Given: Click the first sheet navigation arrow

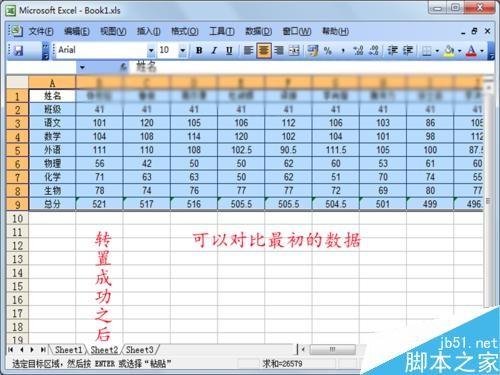Looking at the screenshot, I should pos(11,350).
